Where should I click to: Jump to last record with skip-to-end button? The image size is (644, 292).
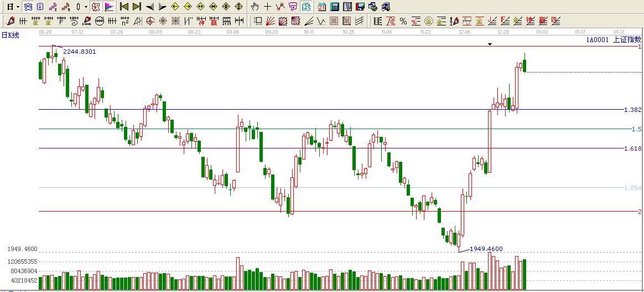coord(137,7)
